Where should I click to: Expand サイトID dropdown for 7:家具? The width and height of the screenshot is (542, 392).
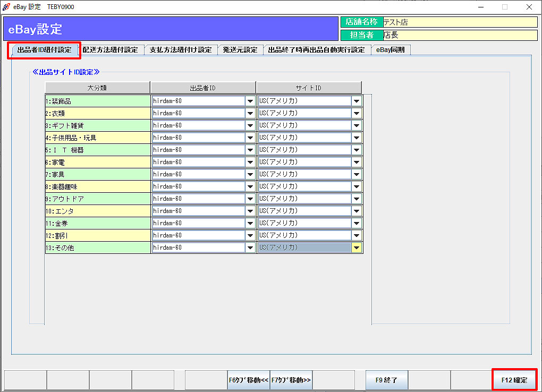coord(357,174)
